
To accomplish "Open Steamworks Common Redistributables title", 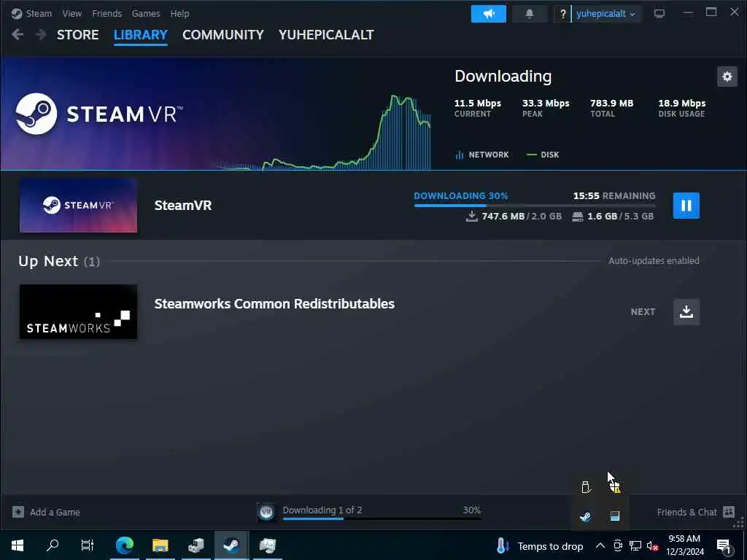I will click(274, 304).
